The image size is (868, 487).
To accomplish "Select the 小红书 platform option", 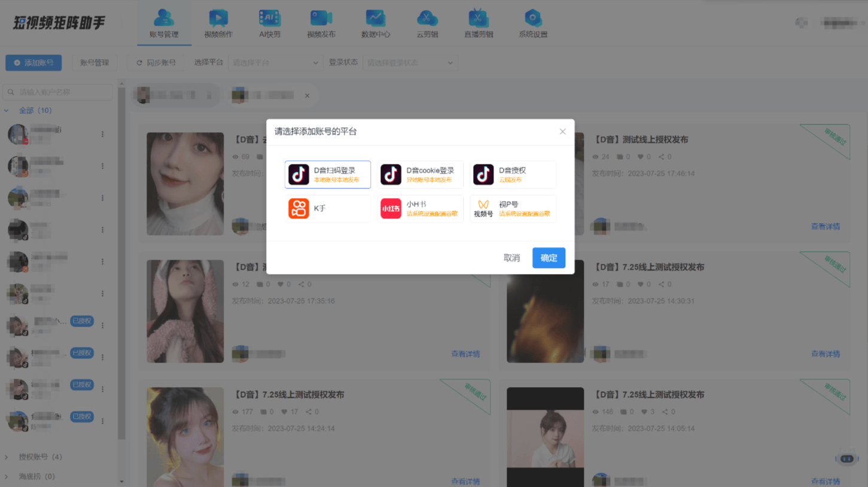I will tap(420, 208).
